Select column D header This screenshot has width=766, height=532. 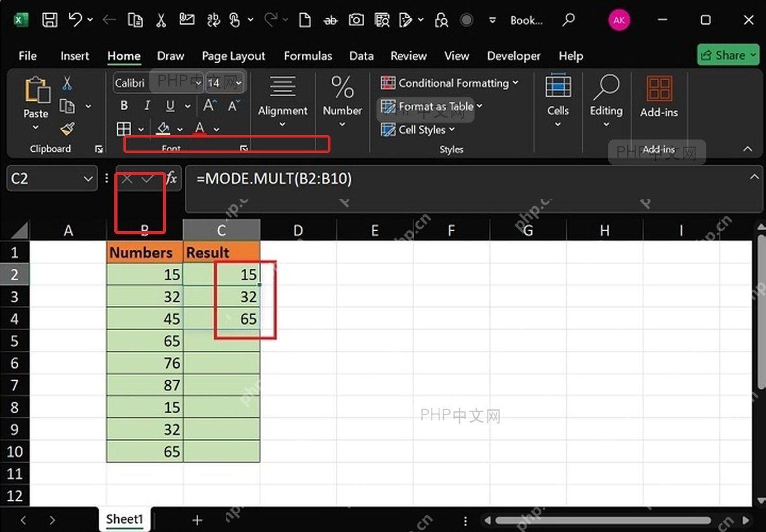point(298,230)
